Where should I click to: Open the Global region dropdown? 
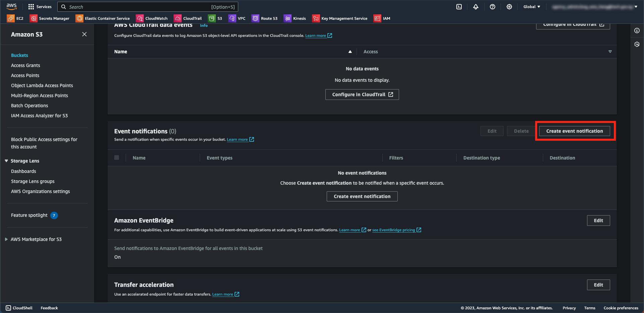[x=531, y=6]
